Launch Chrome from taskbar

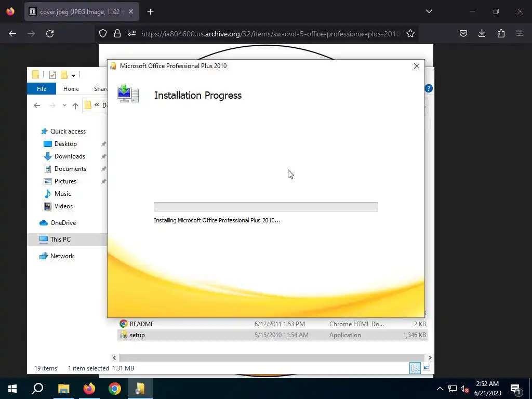coord(115,389)
